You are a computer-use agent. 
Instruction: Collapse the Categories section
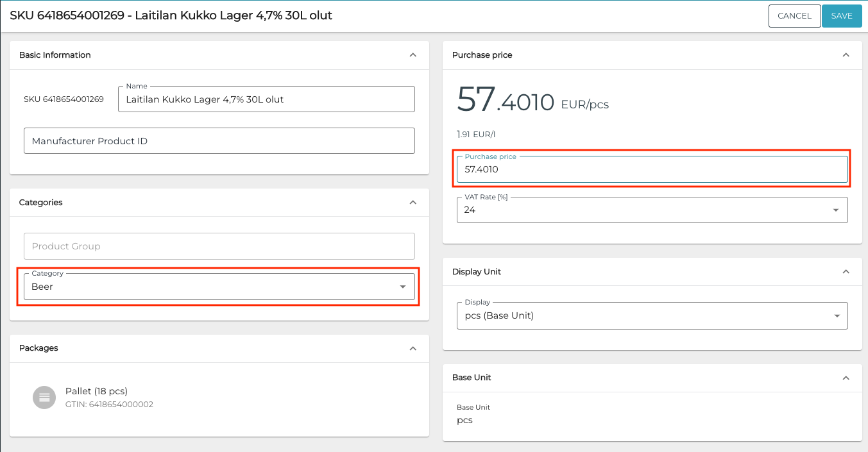tap(413, 203)
